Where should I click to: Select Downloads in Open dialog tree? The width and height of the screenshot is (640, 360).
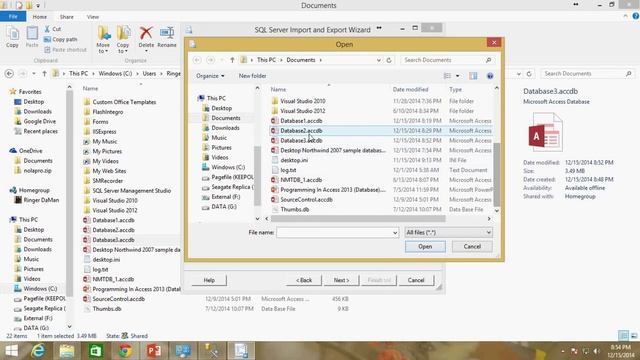225,128
